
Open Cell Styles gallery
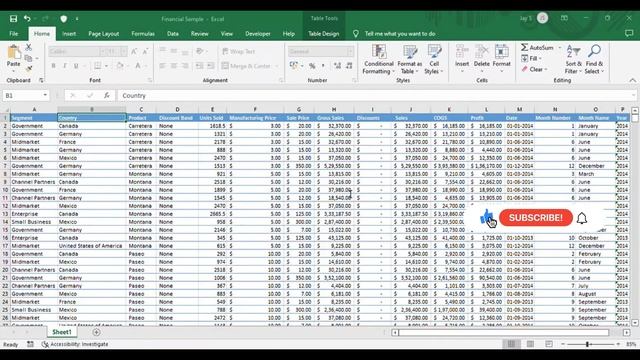[434, 60]
